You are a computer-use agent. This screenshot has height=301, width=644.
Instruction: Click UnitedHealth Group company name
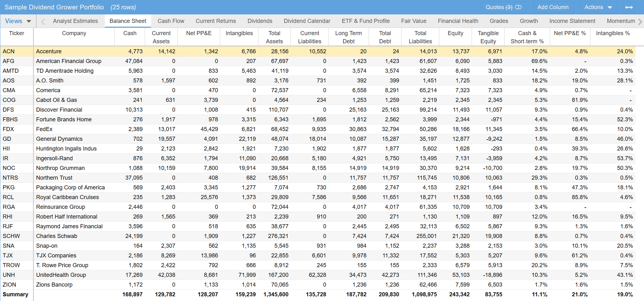click(x=61, y=275)
